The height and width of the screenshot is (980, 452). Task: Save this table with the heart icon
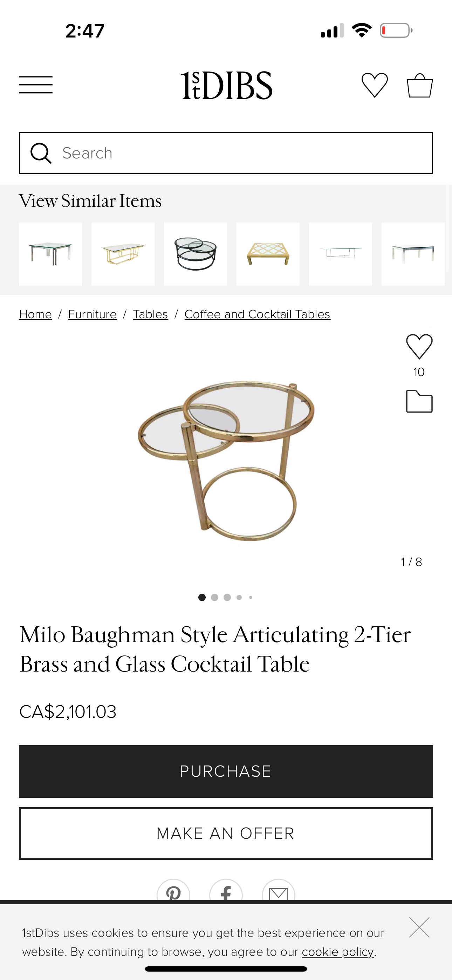(x=419, y=346)
